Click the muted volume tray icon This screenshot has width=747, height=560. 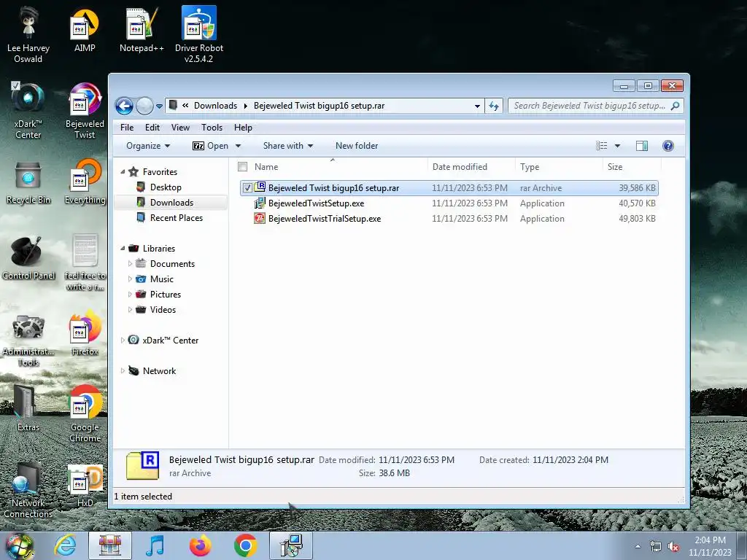pos(673,547)
